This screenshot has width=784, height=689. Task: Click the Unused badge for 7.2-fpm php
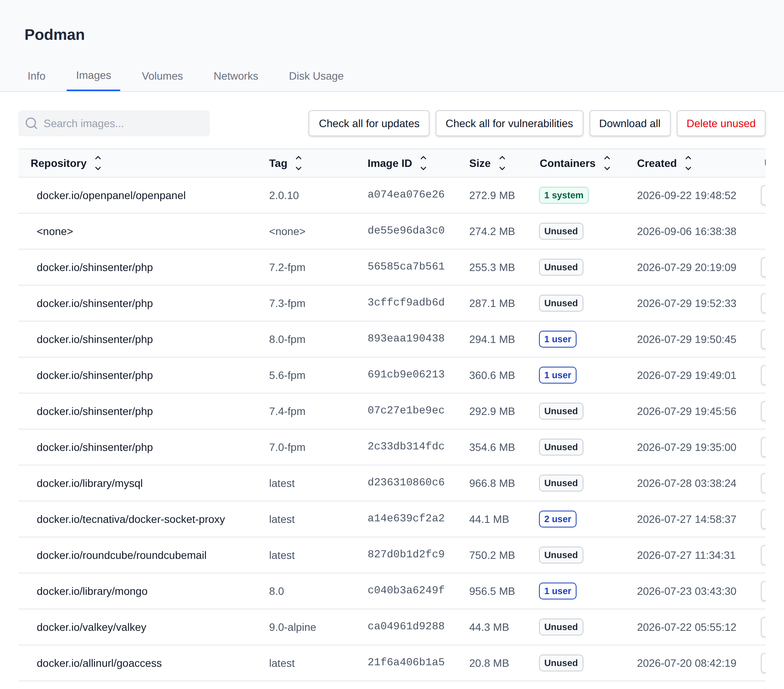[561, 267]
